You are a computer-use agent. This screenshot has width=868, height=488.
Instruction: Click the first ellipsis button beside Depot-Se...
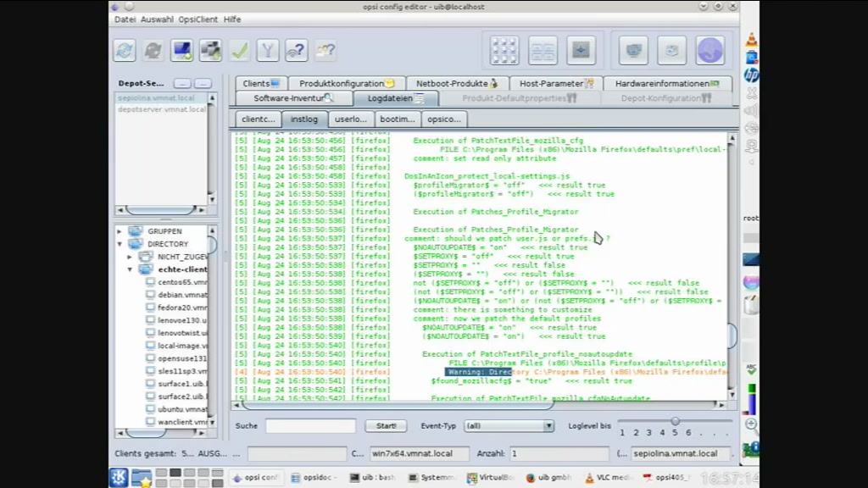click(182, 84)
